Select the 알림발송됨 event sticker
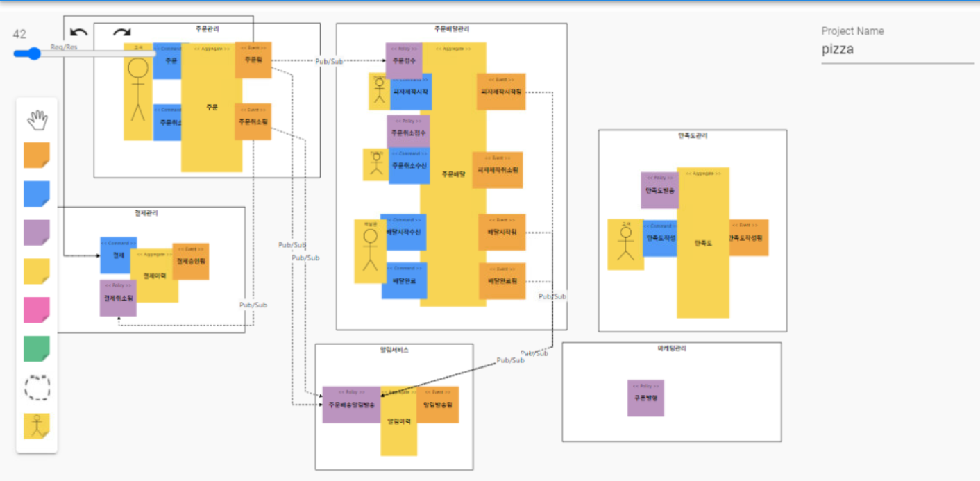This screenshot has width=980, height=481. coord(437,405)
